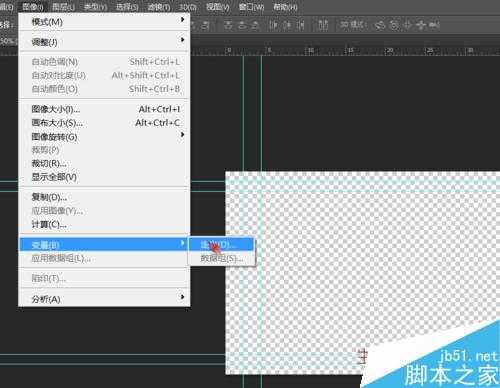Click 自动颜色(O) menu entry

[104, 89]
